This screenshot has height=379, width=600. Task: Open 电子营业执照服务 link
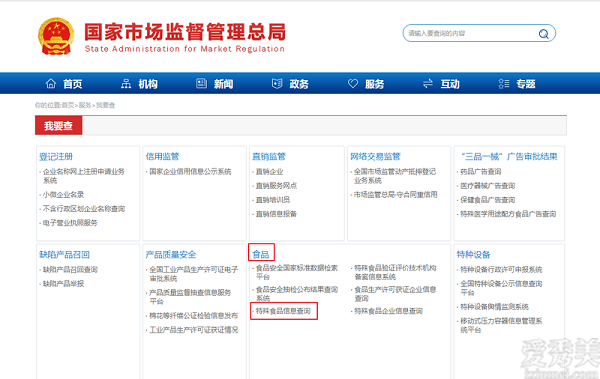click(x=70, y=223)
